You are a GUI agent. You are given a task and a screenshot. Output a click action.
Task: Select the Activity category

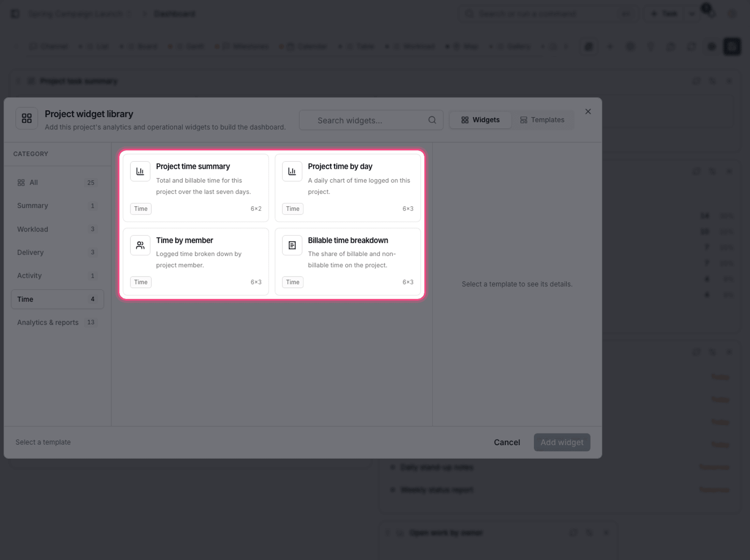[57, 276]
